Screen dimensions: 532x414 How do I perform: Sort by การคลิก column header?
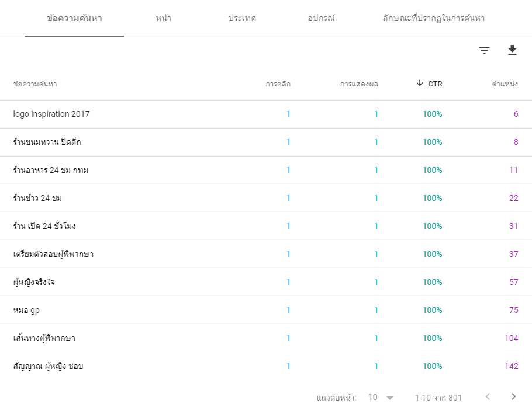(278, 84)
